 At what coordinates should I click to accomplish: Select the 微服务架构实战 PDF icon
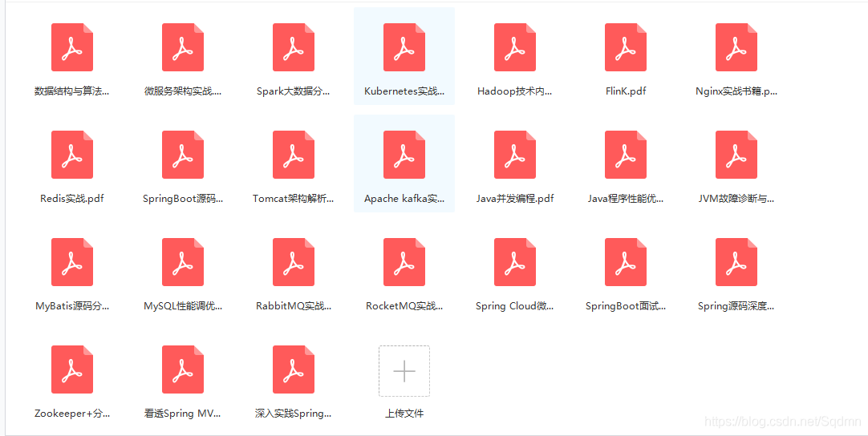tap(183, 47)
